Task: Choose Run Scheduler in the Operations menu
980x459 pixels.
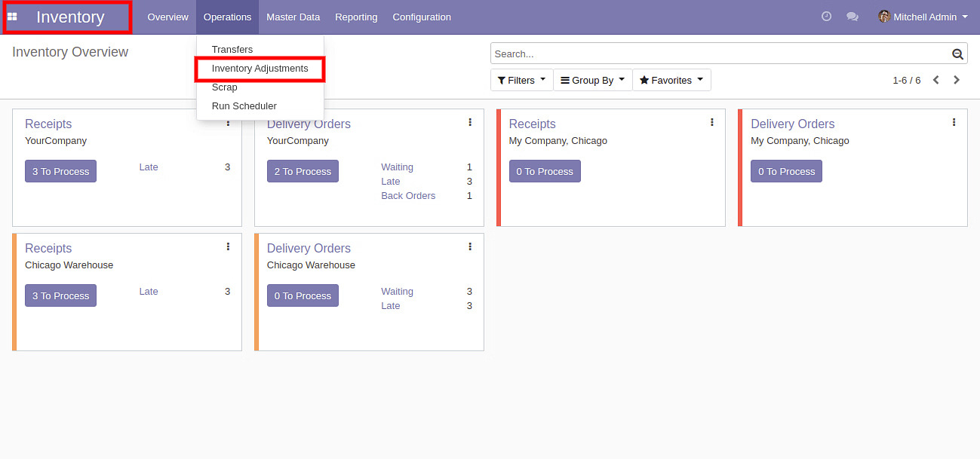Action: tap(244, 106)
